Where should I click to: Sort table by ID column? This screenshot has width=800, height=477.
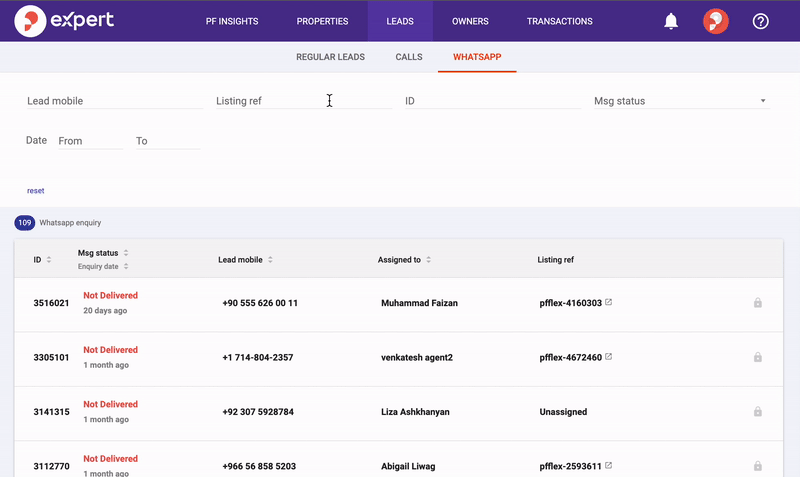(x=49, y=260)
